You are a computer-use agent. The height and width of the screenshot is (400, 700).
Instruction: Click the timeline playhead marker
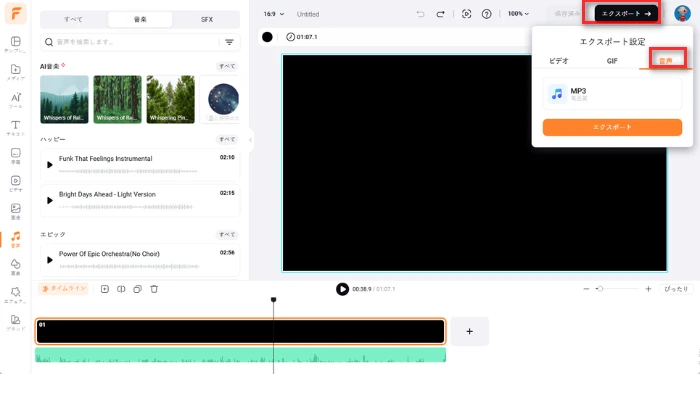[274, 300]
